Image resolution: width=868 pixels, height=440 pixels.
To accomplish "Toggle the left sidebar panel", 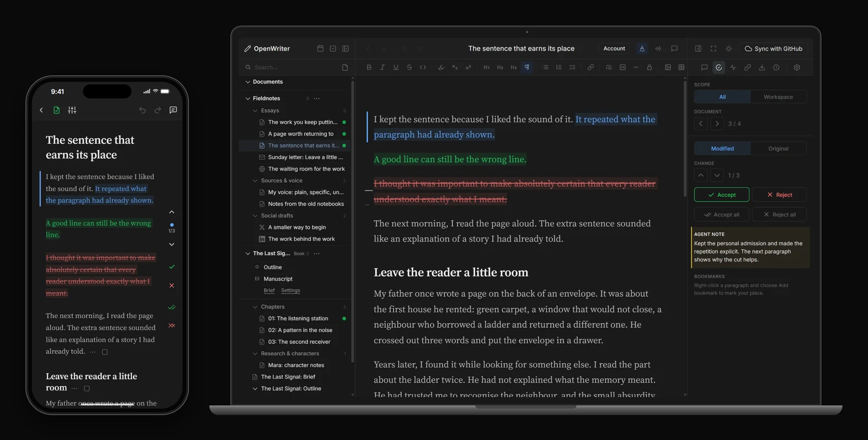I will pyautogui.click(x=346, y=48).
